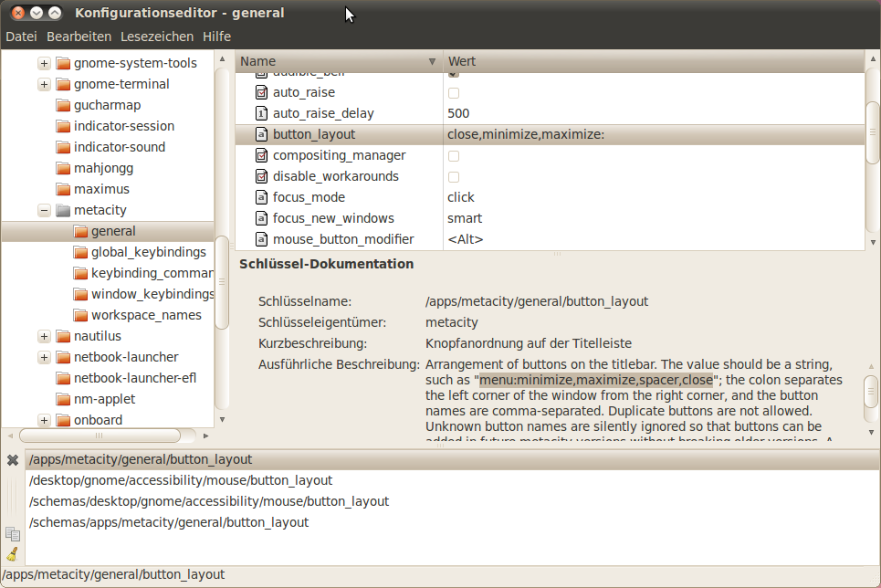
Task: Click the mouse_button_modifier value <Alt>
Action: click(x=466, y=239)
